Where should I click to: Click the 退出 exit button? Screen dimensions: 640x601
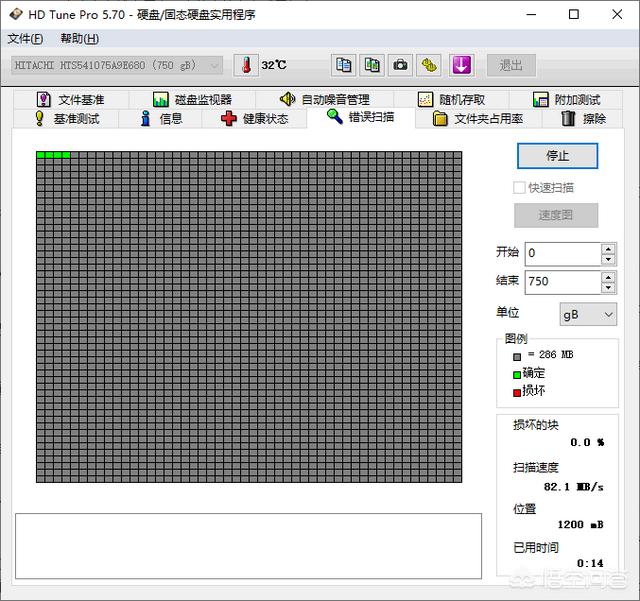point(511,65)
